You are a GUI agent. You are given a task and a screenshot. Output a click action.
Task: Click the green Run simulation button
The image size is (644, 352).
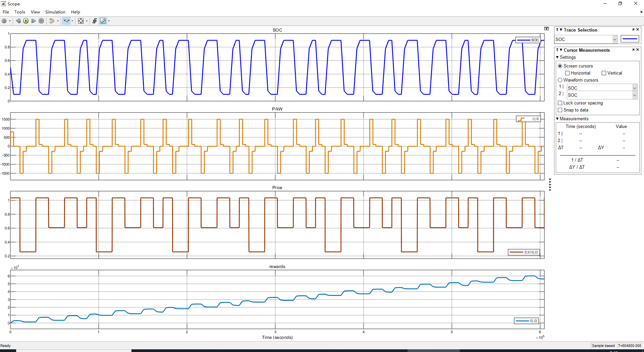click(26, 21)
